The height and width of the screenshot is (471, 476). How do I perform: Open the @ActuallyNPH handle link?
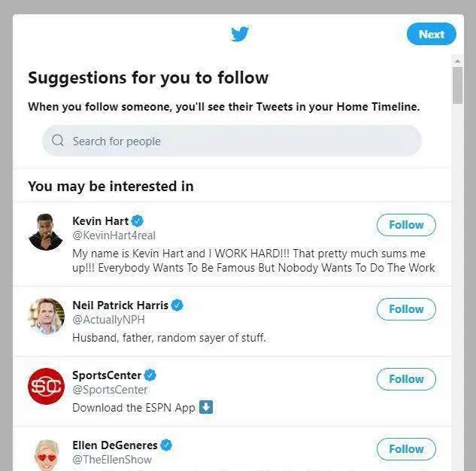click(x=109, y=320)
